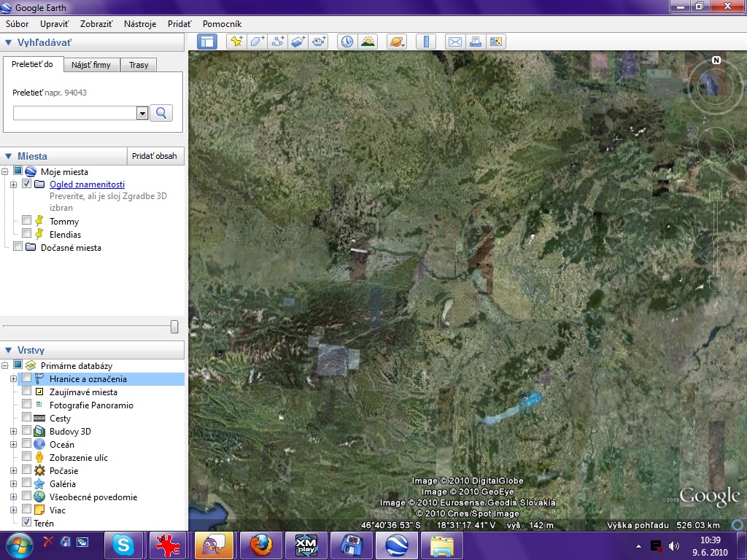Open the search box dropdown arrow
The width and height of the screenshot is (747, 560).
[x=142, y=113]
